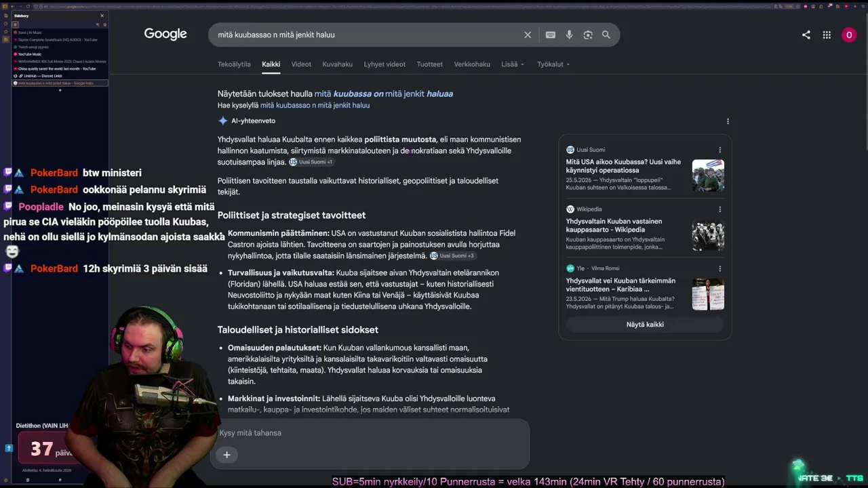Select the 'China quietly saved the world' sidebar tab
Screen dimensions: 868x488
tap(60, 68)
